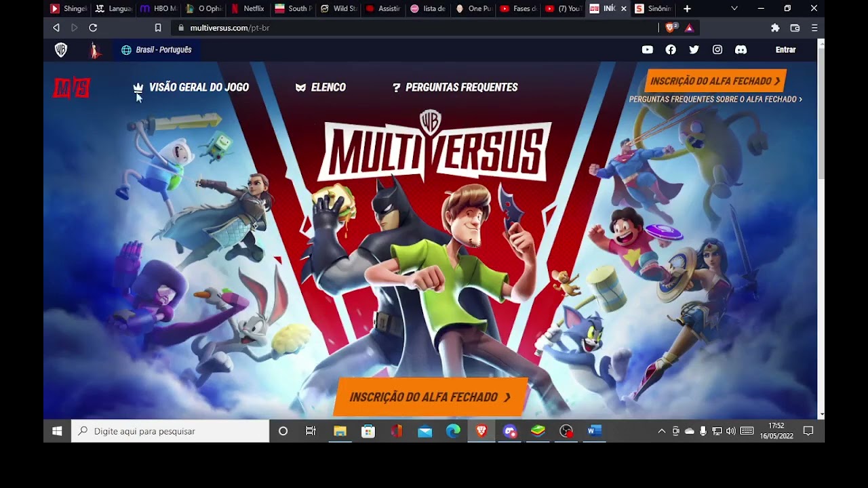The height and width of the screenshot is (488, 868).
Task: Open the notification center icon
Action: [808, 431]
